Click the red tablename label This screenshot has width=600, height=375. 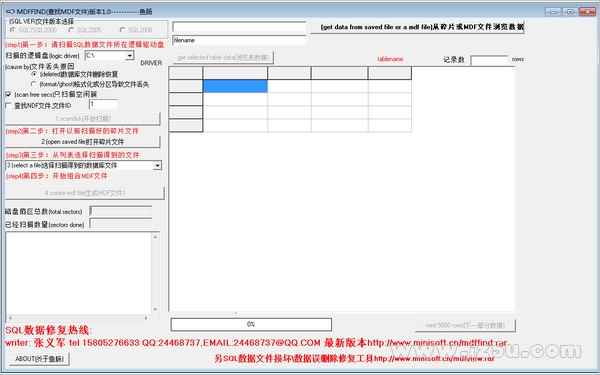[390, 59]
